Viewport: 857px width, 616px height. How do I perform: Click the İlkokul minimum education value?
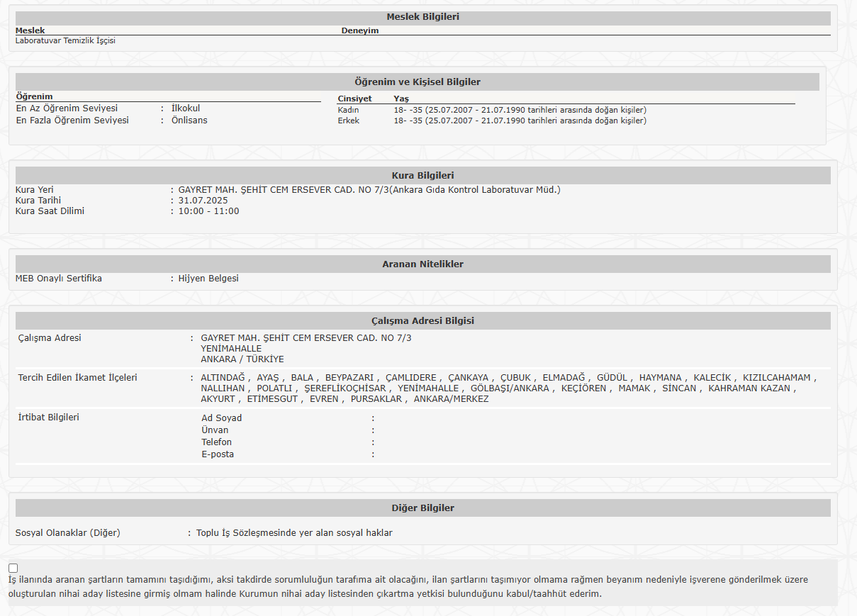click(x=186, y=108)
